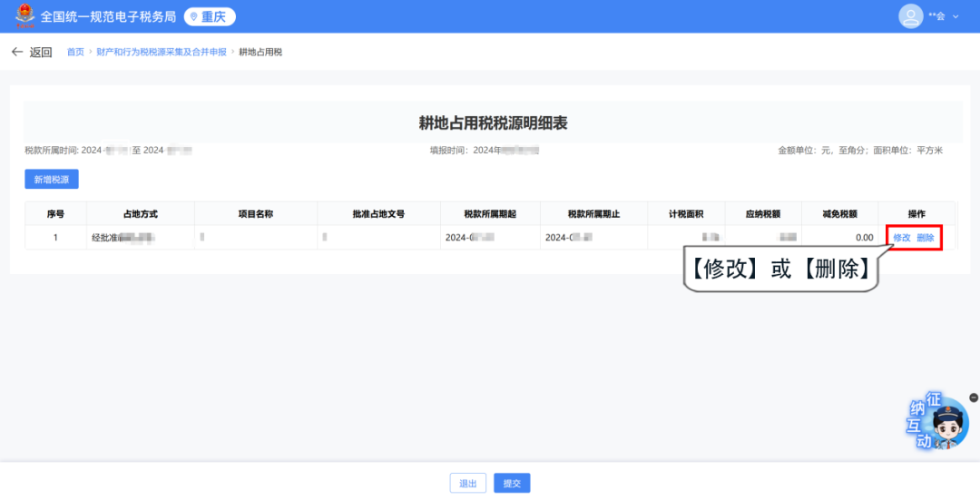Click the 提交 button
980x500 pixels.
(x=512, y=483)
